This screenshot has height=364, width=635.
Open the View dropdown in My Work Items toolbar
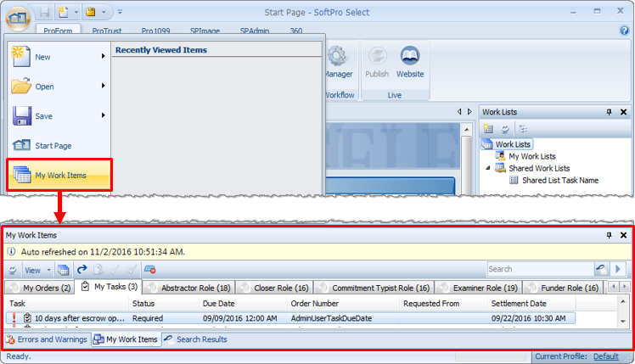coord(37,270)
